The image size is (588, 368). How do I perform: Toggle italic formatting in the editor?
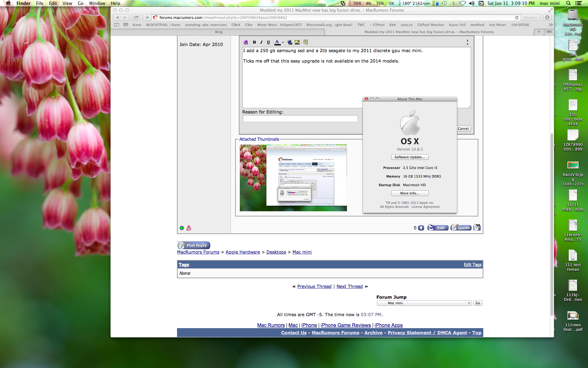click(x=261, y=42)
